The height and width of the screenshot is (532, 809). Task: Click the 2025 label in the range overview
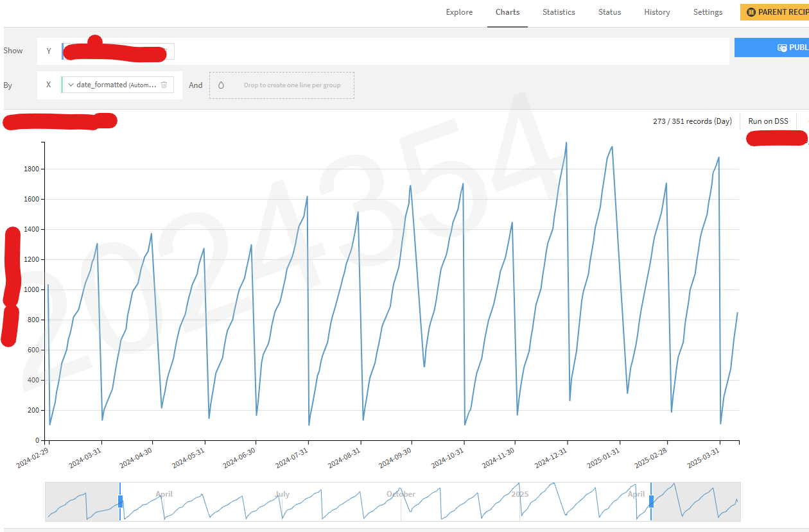point(520,494)
